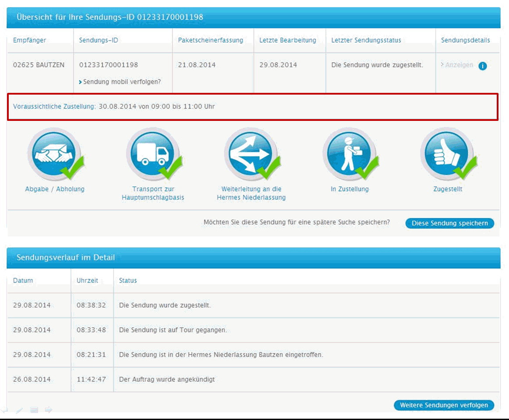Screen dimensions: 509x420
Task: Select date '21.08.2014' under Paketscheinerfassung
Action: pyautogui.click(x=197, y=65)
